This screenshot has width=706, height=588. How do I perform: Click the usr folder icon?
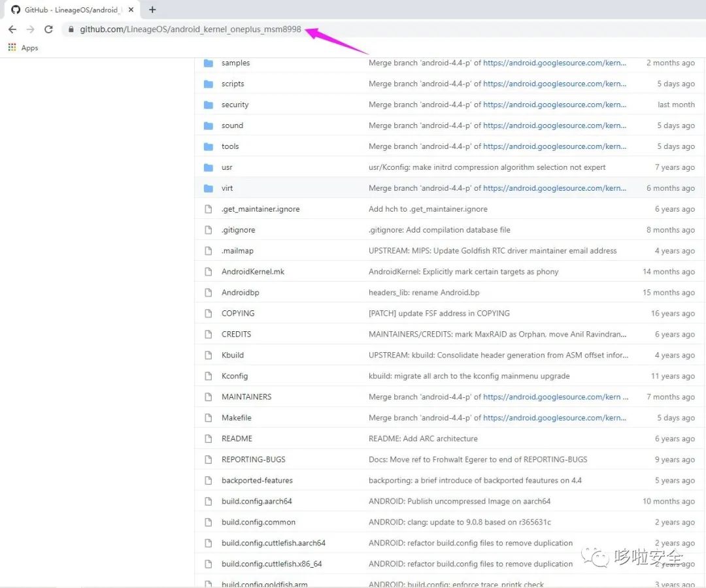pos(208,167)
